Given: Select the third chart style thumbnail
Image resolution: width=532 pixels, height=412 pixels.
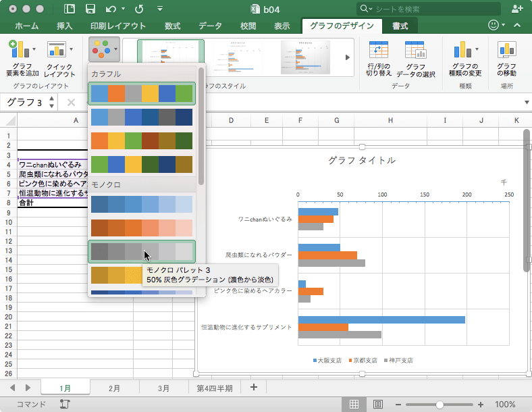Looking at the screenshot, I should coord(305,57).
